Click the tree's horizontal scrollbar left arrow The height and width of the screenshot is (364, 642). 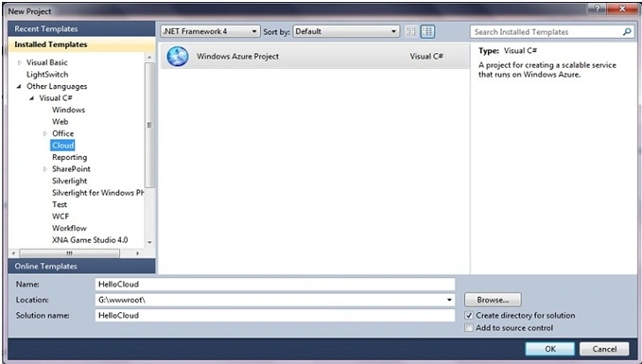(x=13, y=253)
